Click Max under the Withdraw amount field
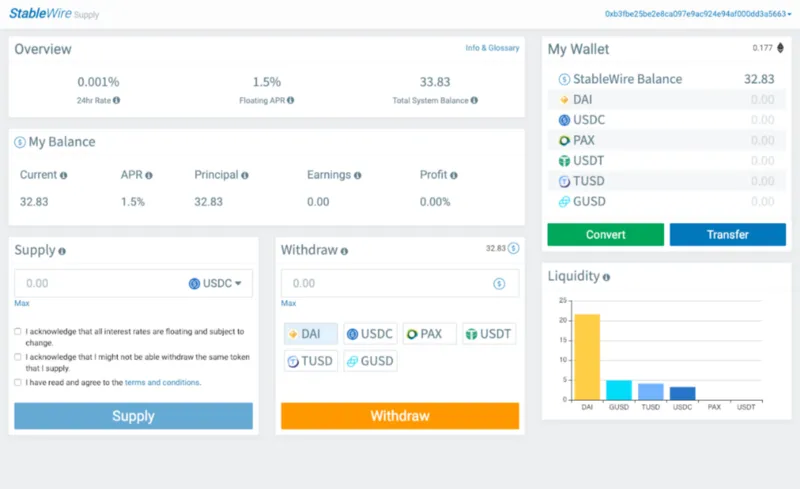Image resolution: width=800 pixels, height=489 pixels. pos(288,303)
